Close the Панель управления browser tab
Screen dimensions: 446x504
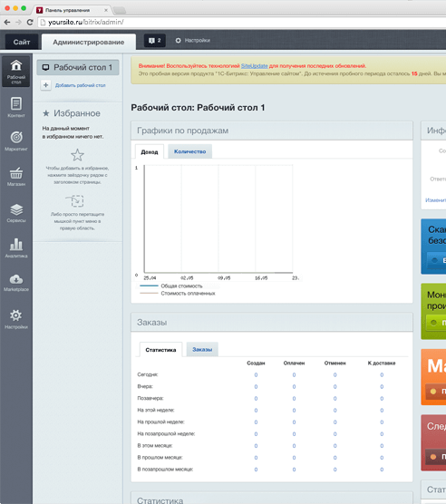click(x=106, y=10)
